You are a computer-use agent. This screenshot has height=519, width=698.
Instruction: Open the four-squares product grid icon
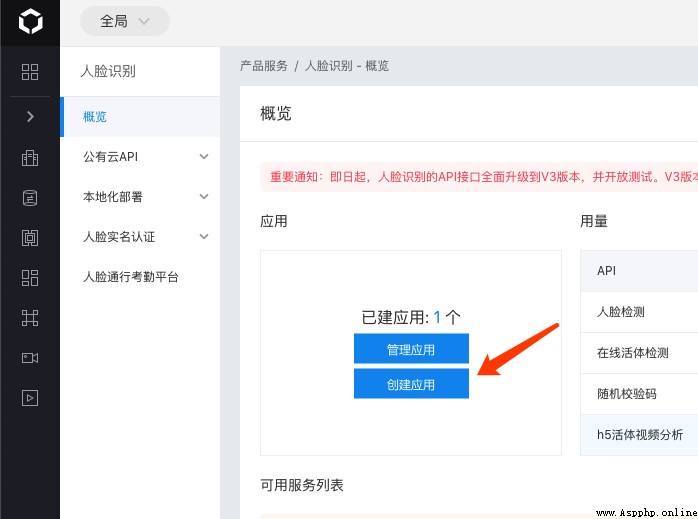click(x=30, y=72)
